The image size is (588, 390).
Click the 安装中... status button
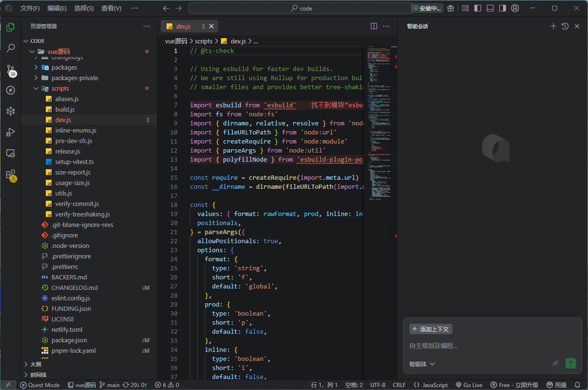click(x=427, y=8)
